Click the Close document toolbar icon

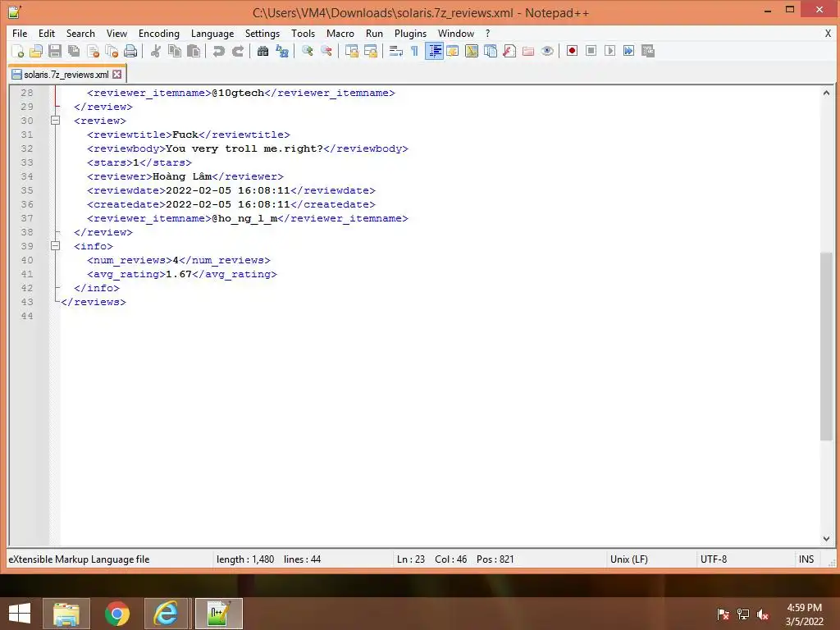pos(93,51)
